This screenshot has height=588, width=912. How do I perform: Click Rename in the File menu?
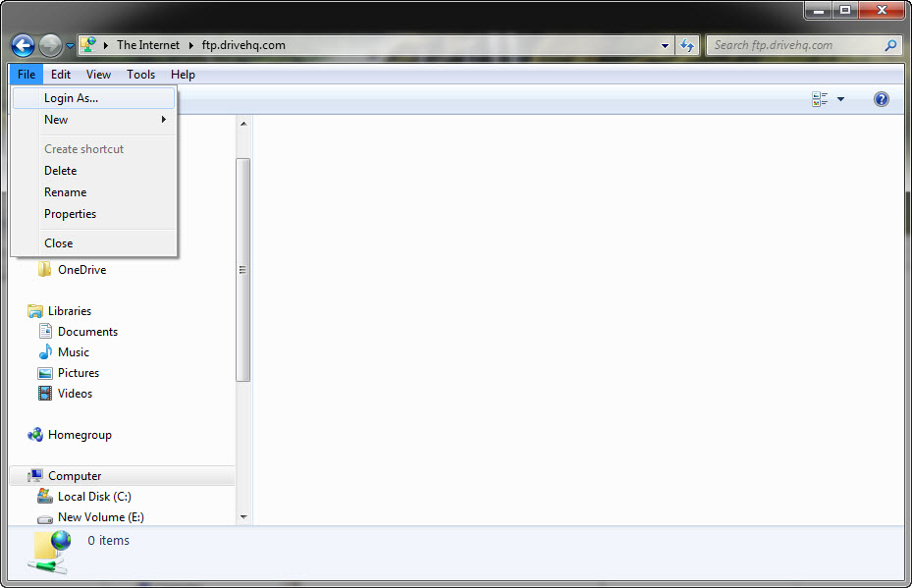point(65,192)
